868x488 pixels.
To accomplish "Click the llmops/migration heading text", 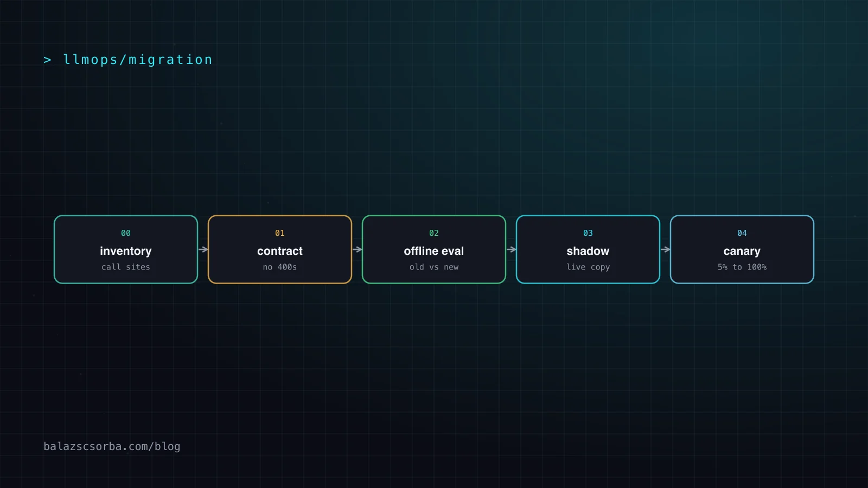I will coord(138,60).
